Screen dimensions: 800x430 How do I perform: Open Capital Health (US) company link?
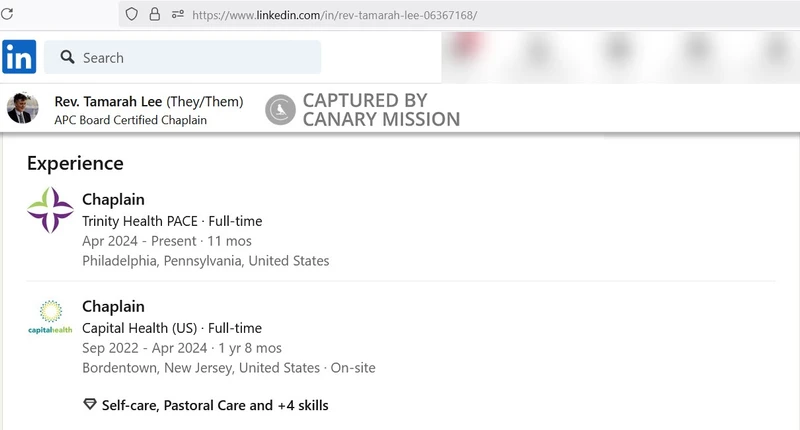(x=139, y=328)
